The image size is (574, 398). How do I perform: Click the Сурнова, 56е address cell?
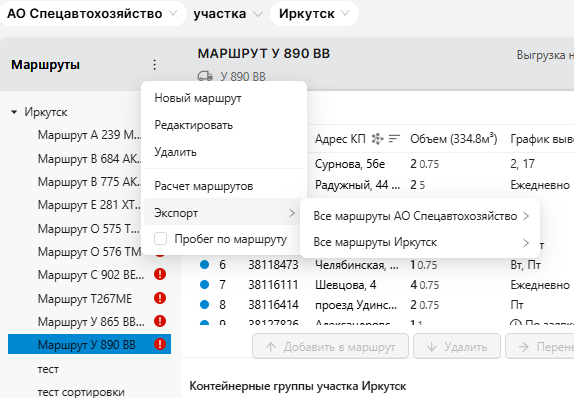[350, 164]
